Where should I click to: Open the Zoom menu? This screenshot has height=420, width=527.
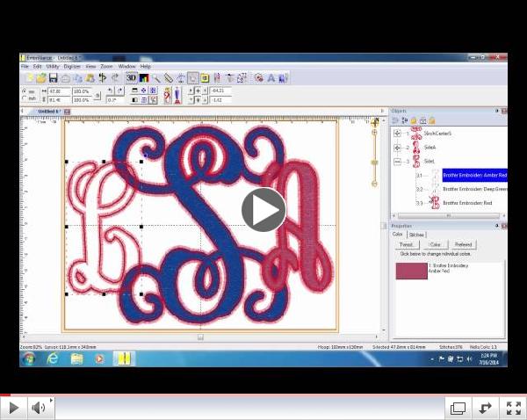pos(106,67)
